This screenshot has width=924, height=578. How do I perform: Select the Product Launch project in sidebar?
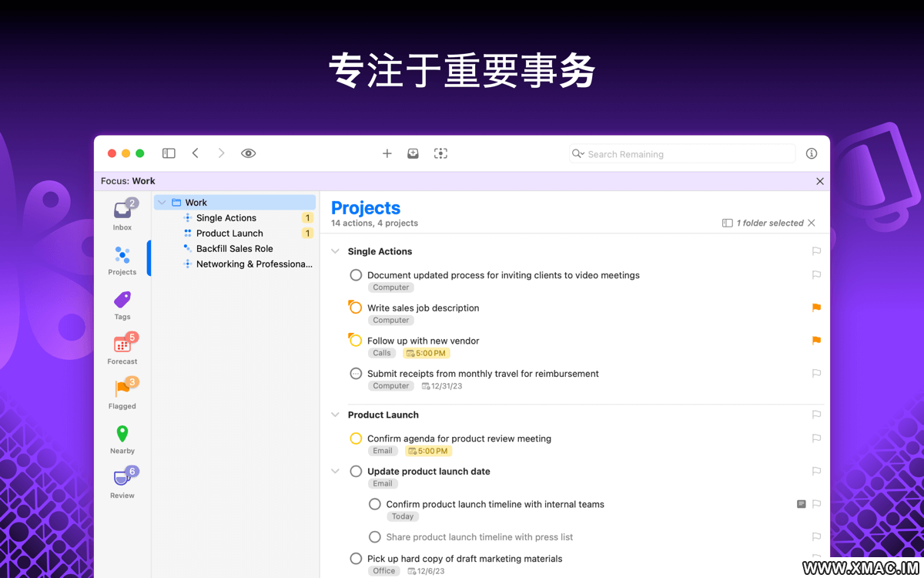click(229, 234)
